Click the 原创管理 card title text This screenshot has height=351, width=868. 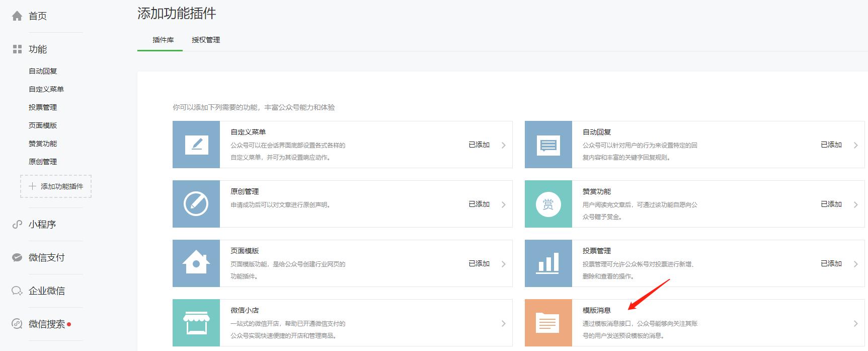[245, 191]
